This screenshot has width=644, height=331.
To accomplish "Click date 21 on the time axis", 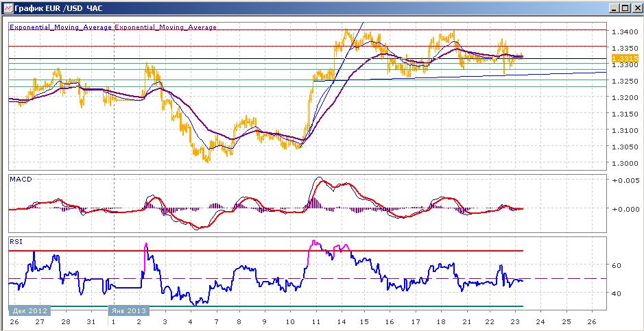I will pos(467,321).
